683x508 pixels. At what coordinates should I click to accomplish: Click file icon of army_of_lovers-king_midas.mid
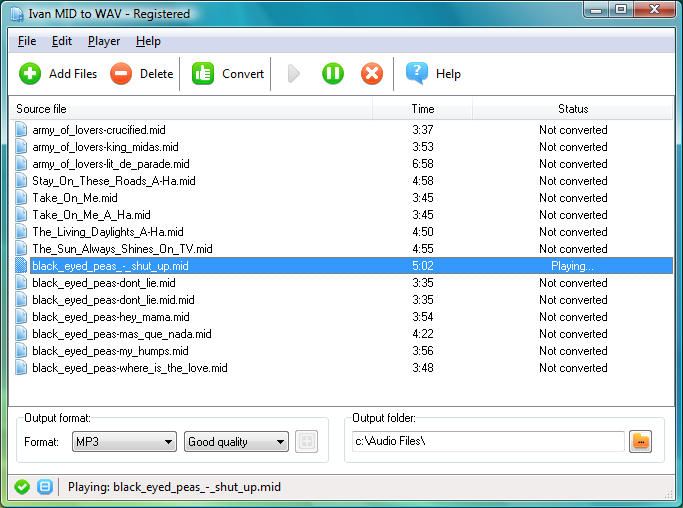(x=21, y=147)
